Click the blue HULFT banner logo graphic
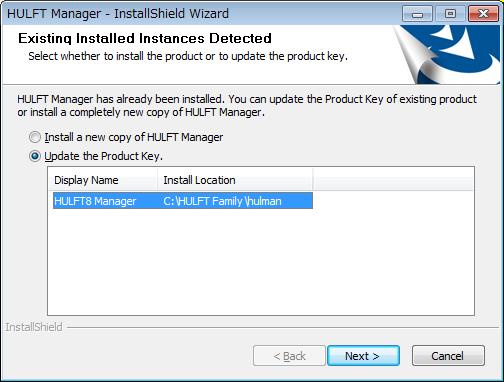 (448, 55)
